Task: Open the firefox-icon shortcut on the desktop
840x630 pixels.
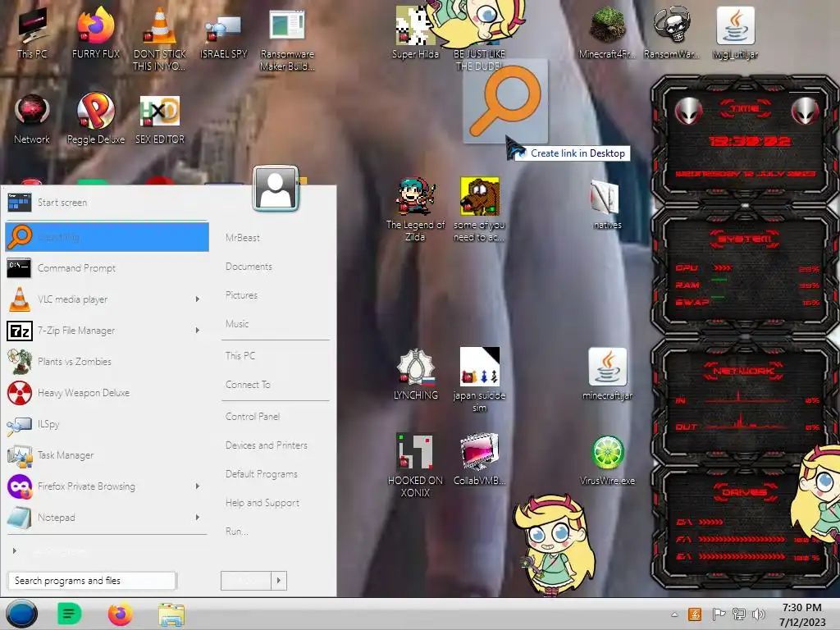Action: 96,32
